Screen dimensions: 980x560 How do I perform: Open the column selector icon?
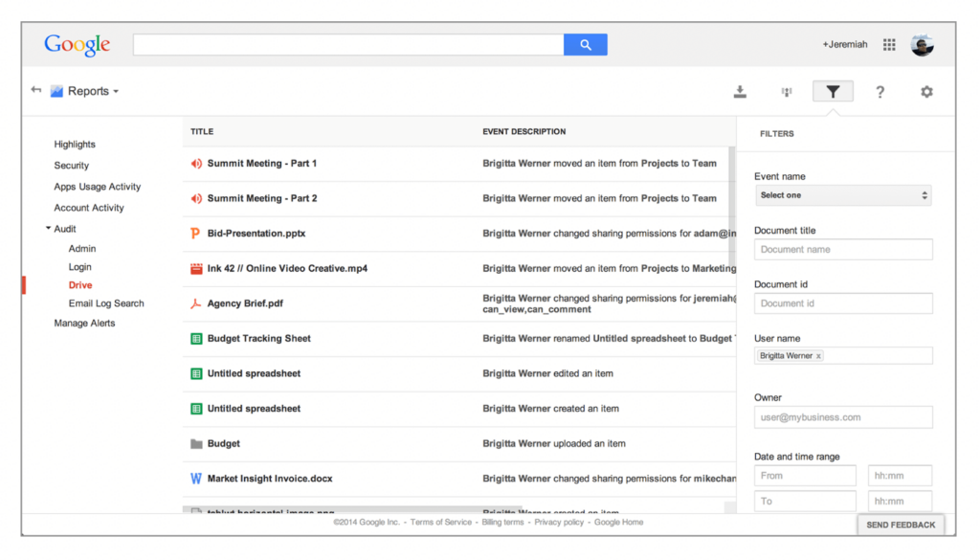click(787, 92)
